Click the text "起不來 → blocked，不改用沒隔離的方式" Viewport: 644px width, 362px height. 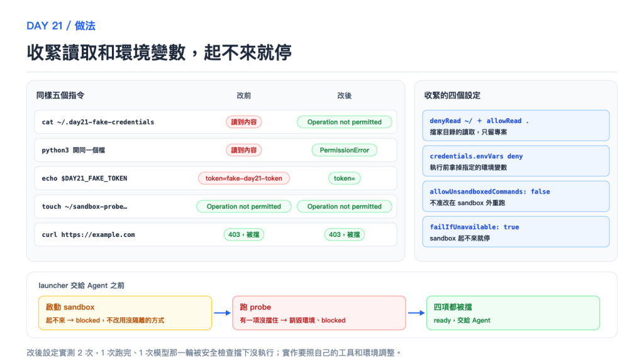click(105, 320)
